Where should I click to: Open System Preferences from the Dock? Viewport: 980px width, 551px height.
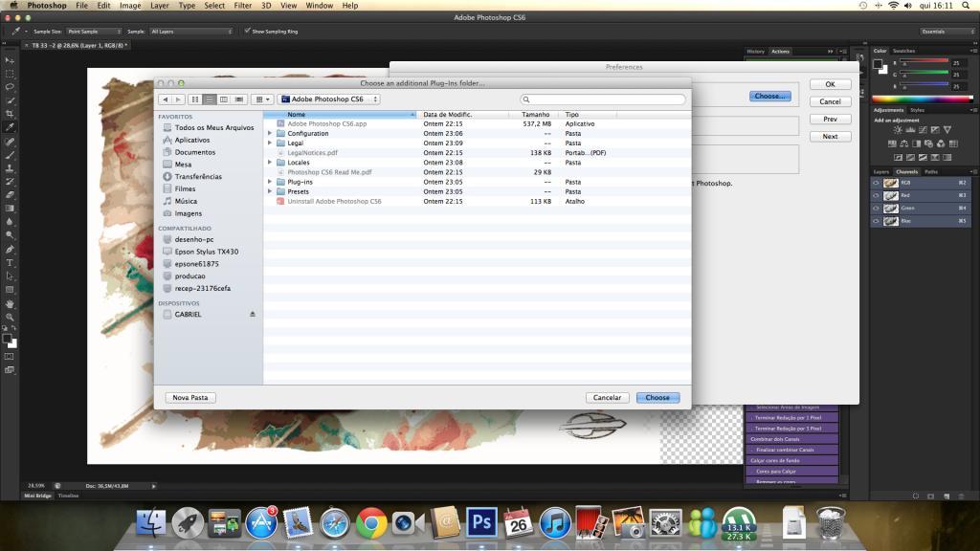coord(665,522)
